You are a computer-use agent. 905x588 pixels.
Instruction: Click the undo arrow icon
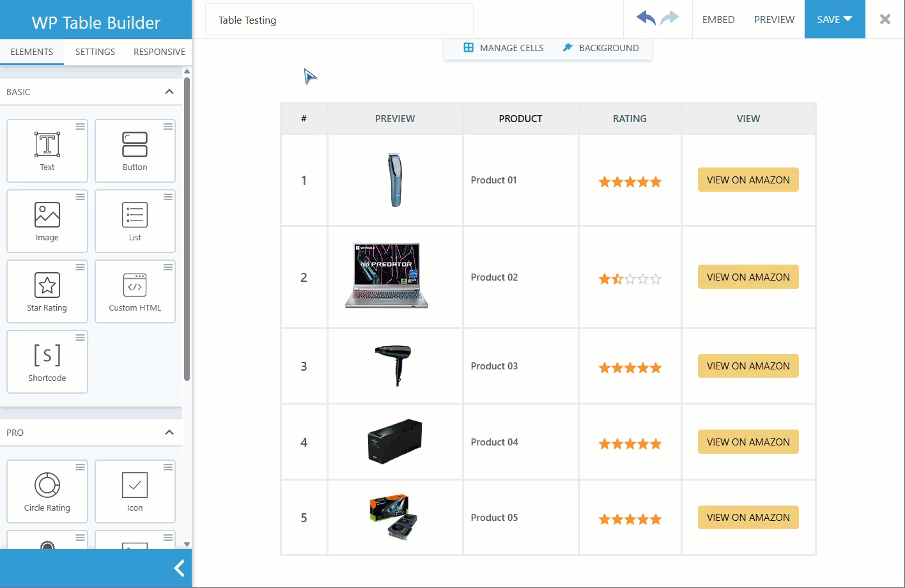(646, 19)
